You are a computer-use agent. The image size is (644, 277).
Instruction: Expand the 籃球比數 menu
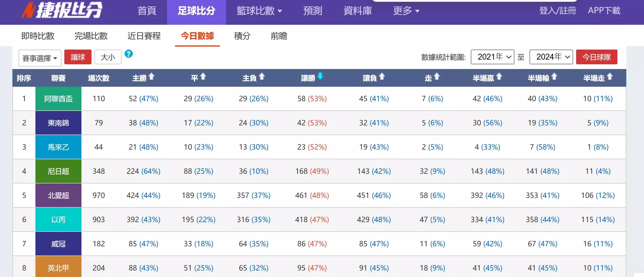[x=259, y=11]
